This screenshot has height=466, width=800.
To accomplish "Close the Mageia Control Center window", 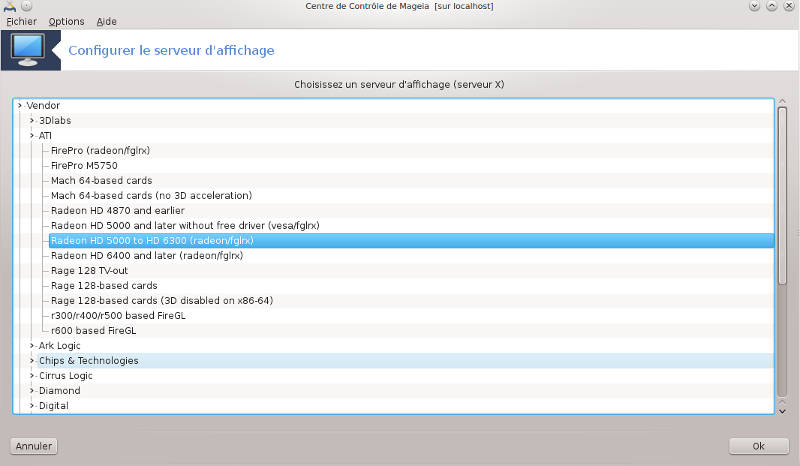I will point(789,6).
